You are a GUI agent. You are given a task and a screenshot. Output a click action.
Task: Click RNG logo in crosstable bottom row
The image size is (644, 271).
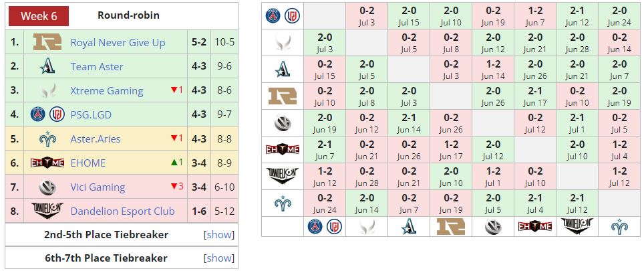451,227
